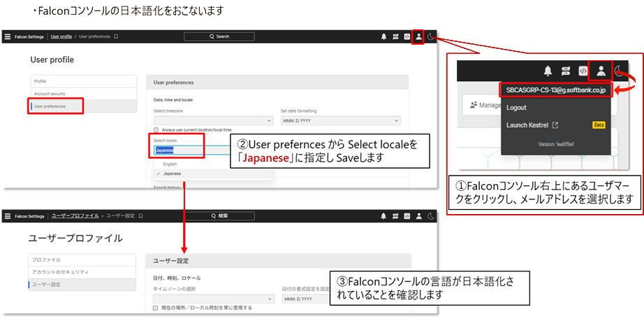The width and height of the screenshot is (644, 319).
Task: Select Account security in the sidebar
Action: pos(84,94)
